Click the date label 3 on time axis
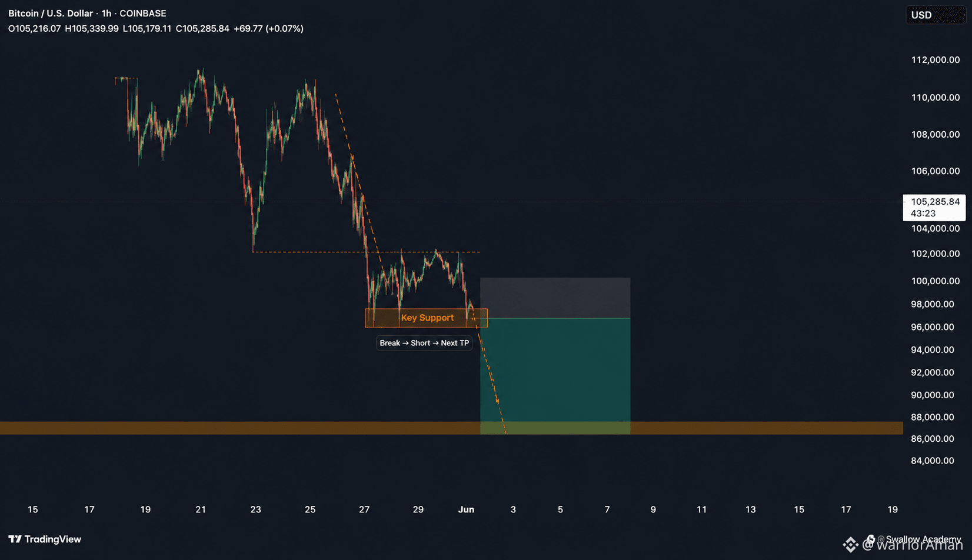The height and width of the screenshot is (560, 972). click(x=513, y=509)
